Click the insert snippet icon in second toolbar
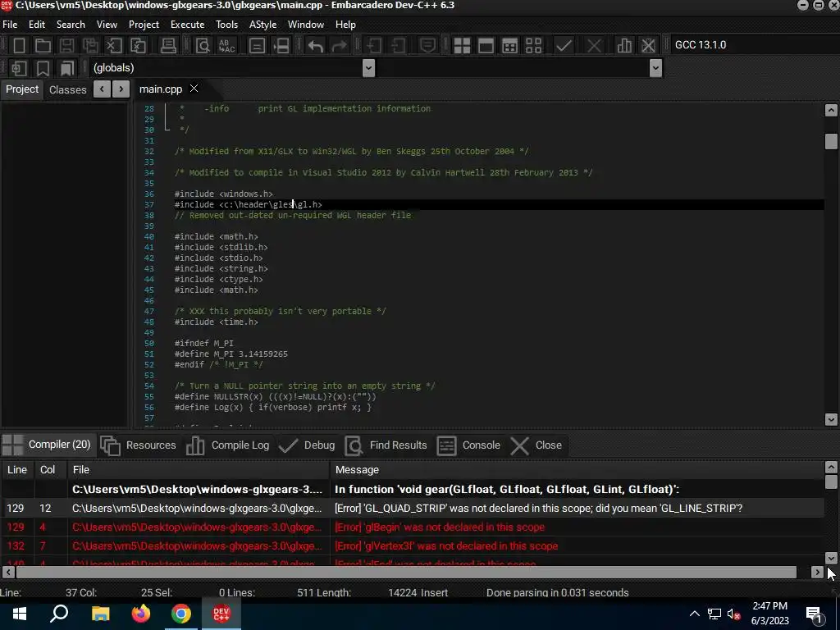Viewport: 840px width, 630px height. tap(20, 68)
